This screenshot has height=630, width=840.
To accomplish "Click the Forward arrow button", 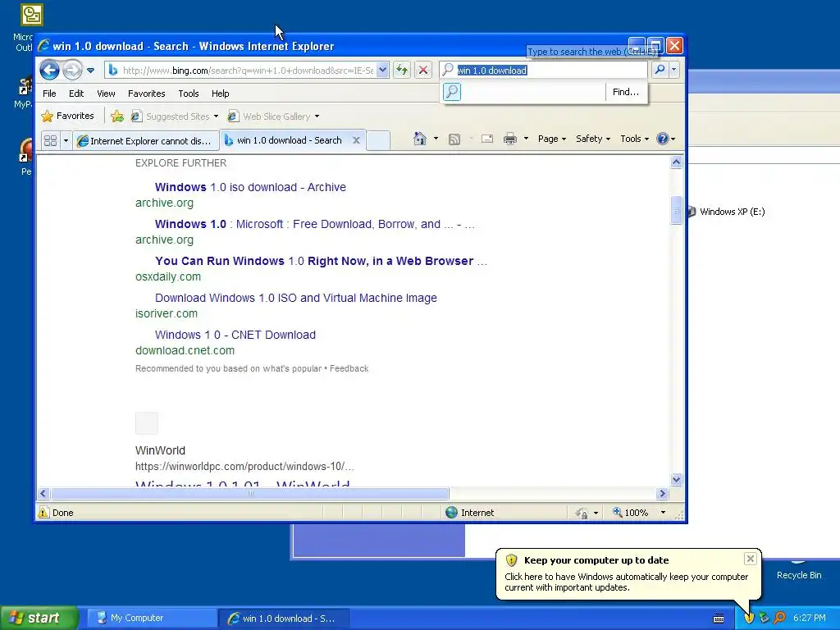I will tap(72, 71).
